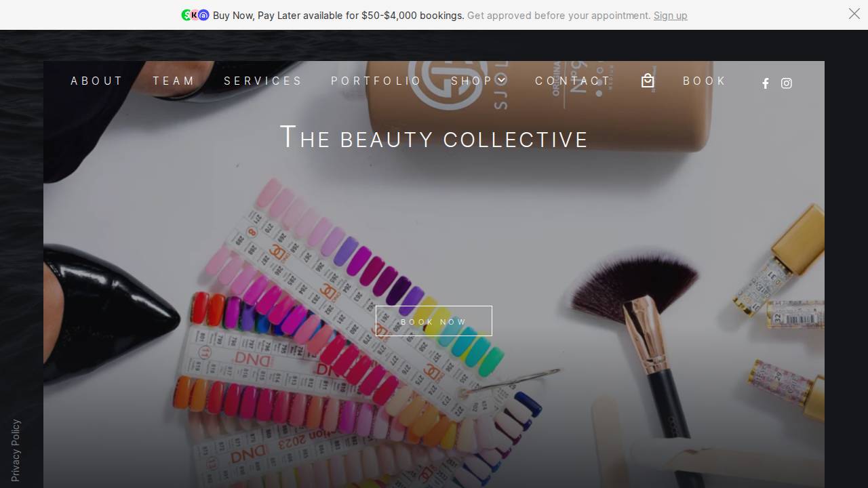Click the green Sezzle payment icon
The image size is (868, 488).
pos(186,14)
